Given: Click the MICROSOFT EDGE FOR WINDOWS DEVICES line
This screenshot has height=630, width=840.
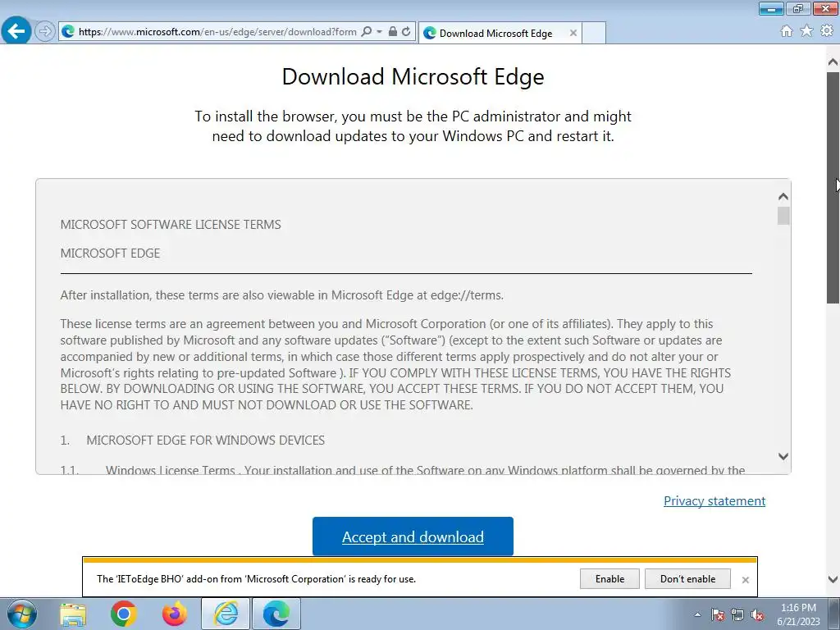Looking at the screenshot, I should pyautogui.click(x=205, y=441).
